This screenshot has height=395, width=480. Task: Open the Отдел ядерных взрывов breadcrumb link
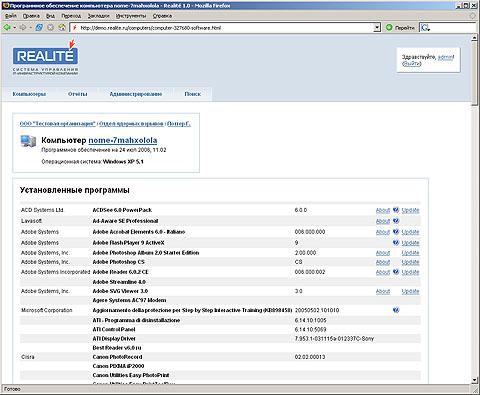[x=131, y=124]
